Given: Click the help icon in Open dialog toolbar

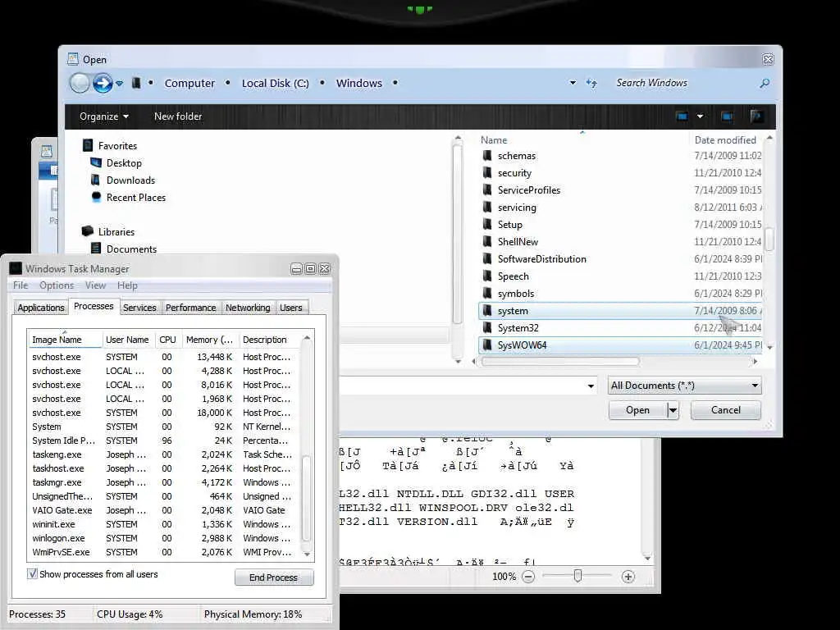Looking at the screenshot, I should [x=756, y=116].
